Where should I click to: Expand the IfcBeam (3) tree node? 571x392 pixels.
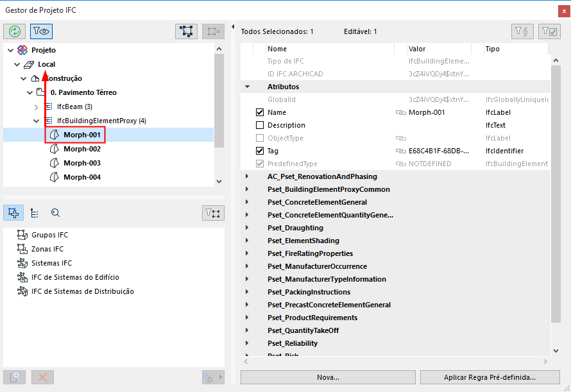click(x=37, y=107)
